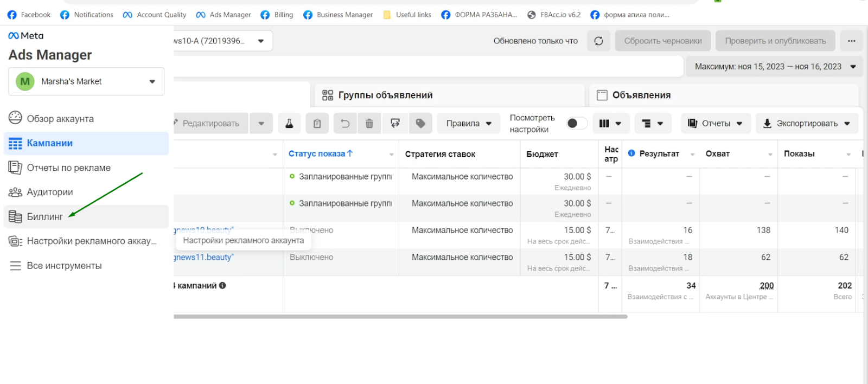Screen dimensions: 868x384
Task: Click the Группы объявлений grid icon
Action: (x=328, y=95)
